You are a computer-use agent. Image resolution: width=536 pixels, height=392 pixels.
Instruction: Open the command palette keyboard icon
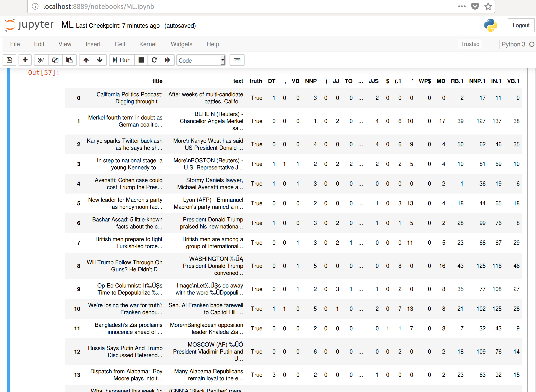[237, 60]
